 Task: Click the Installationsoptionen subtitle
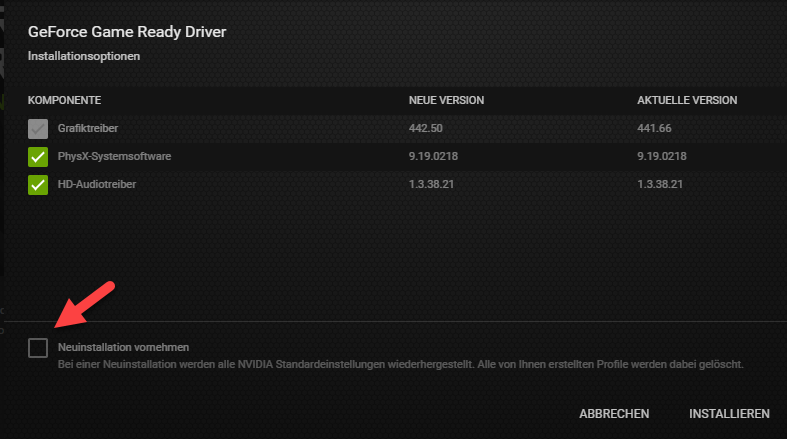pyautogui.click(x=84, y=56)
